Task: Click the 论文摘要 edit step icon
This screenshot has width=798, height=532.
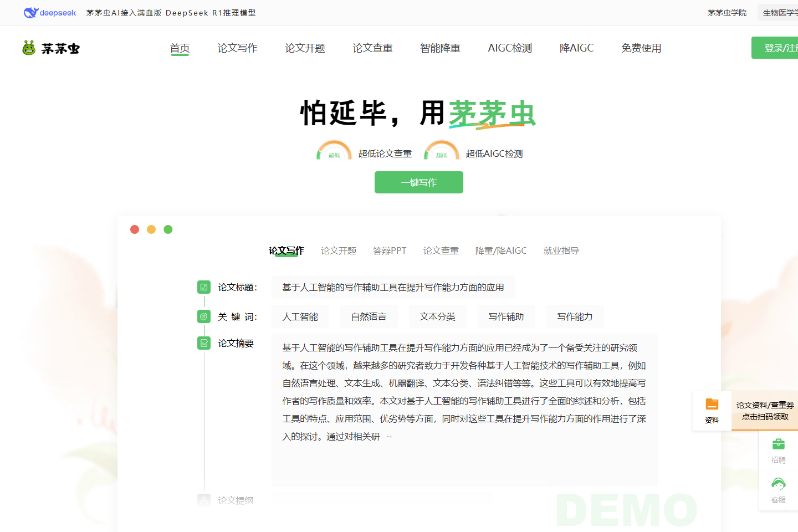Action: point(204,343)
